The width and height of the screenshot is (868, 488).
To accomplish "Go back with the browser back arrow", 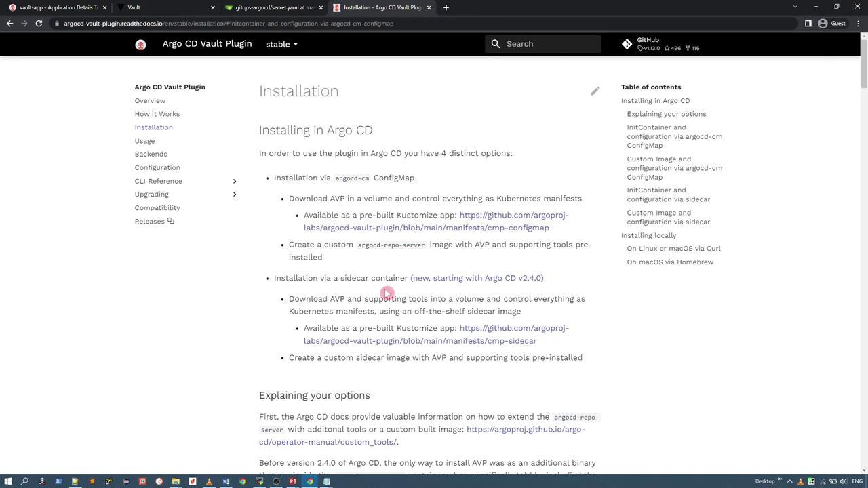I will [9, 24].
